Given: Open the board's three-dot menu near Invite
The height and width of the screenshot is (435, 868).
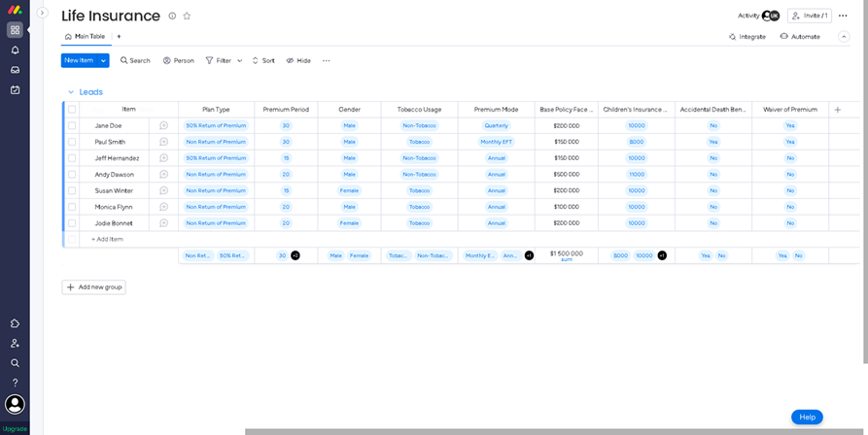Looking at the screenshot, I should coord(843,16).
